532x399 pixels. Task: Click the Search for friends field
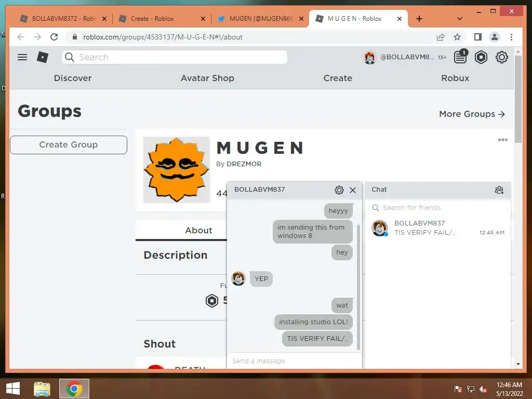(x=437, y=208)
